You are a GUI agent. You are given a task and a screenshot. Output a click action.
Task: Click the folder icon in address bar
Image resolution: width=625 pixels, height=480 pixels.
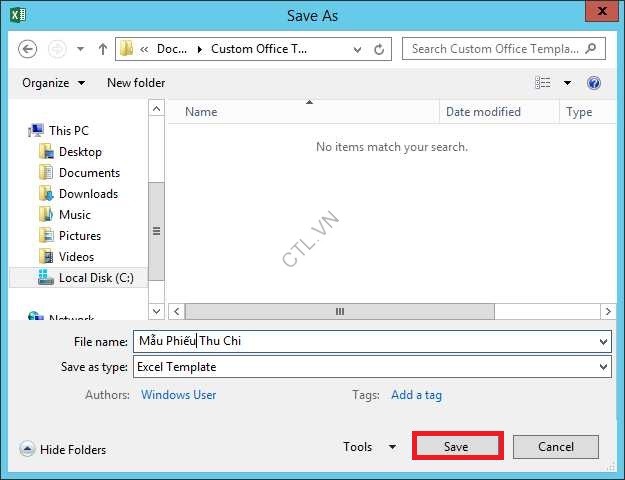point(126,49)
